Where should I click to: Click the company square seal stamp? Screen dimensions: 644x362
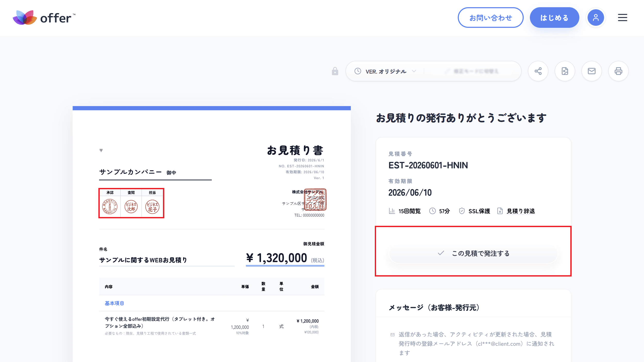315,200
